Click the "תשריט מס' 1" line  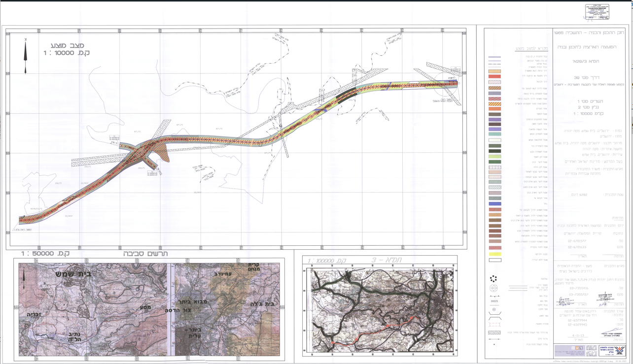590,101
